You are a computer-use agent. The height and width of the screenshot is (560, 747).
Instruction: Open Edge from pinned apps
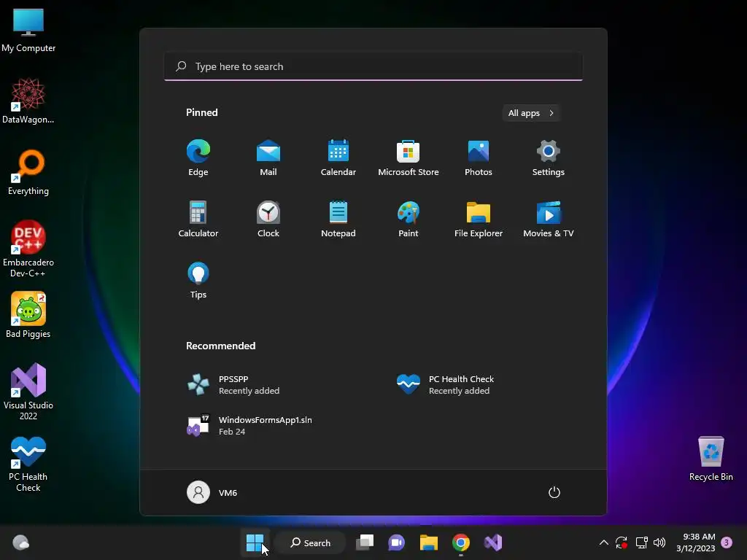point(198,158)
